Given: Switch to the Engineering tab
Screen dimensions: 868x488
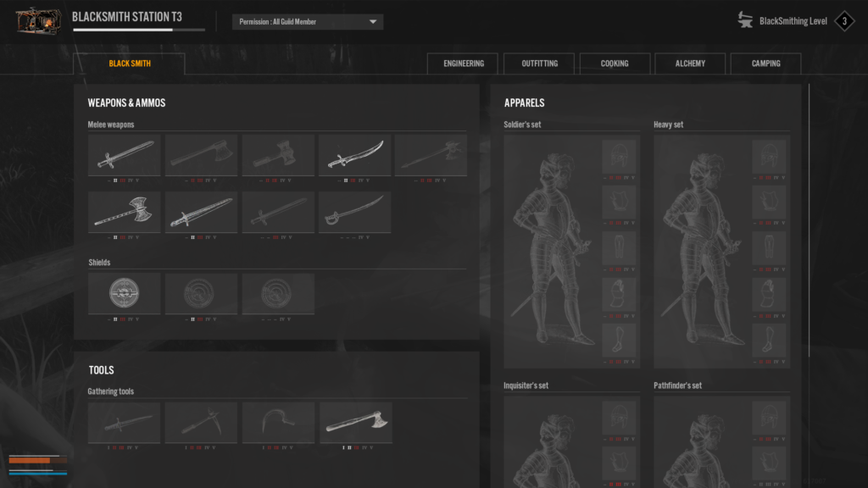Looking at the screenshot, I should click(x=463, y=64).
